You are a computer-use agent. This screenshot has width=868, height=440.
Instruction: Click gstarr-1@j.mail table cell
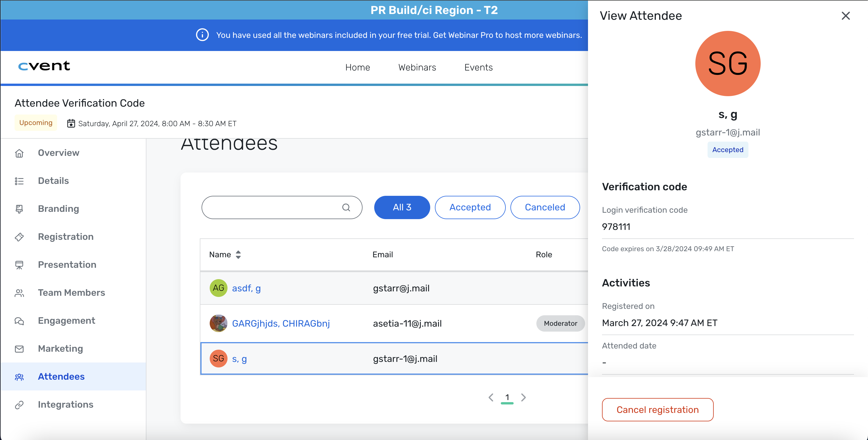pos(405,359)
